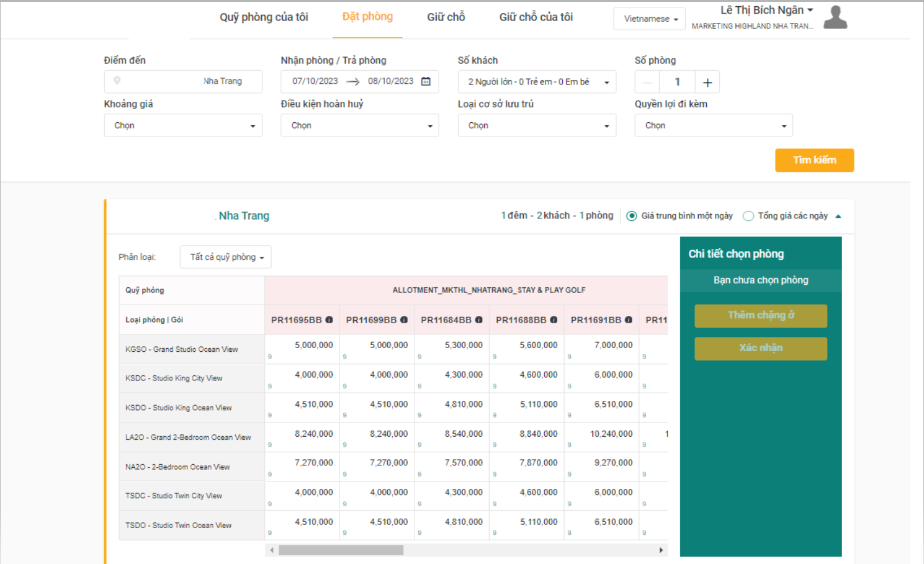Screen dimensions: 924x564
Task: Click the user profile avatar icon
Action: (x=835, y=17)
